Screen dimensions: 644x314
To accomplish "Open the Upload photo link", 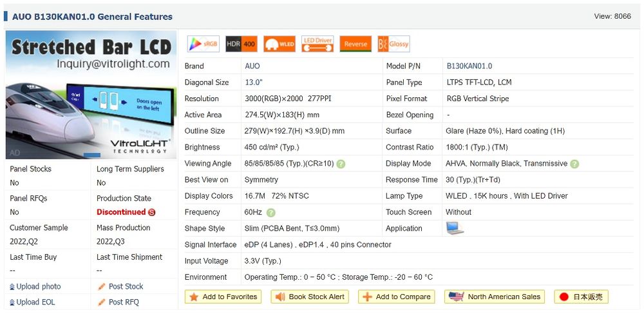I will pos(39,286).
